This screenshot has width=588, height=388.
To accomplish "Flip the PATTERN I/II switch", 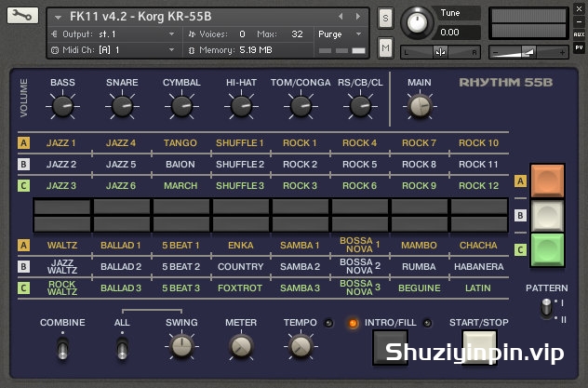I will click(x=547, y=307).
